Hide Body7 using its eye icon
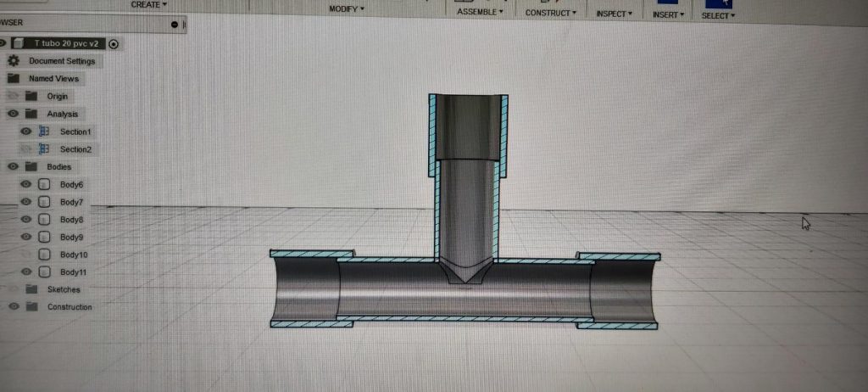Screen dimensions: 868x392 [26, 202]
